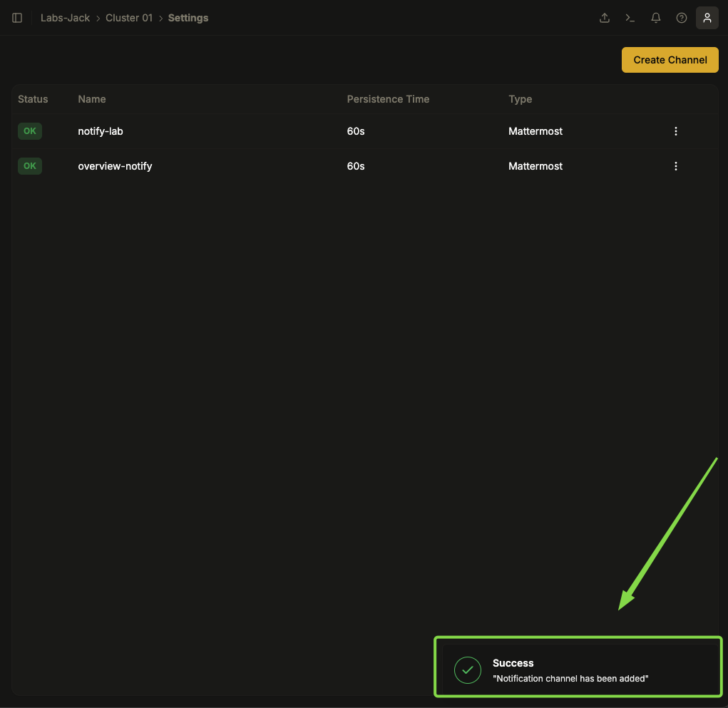Open the three-dot menu for notify-lab
The height and width of the screenshot is (708, 728).
click(675, 131)
